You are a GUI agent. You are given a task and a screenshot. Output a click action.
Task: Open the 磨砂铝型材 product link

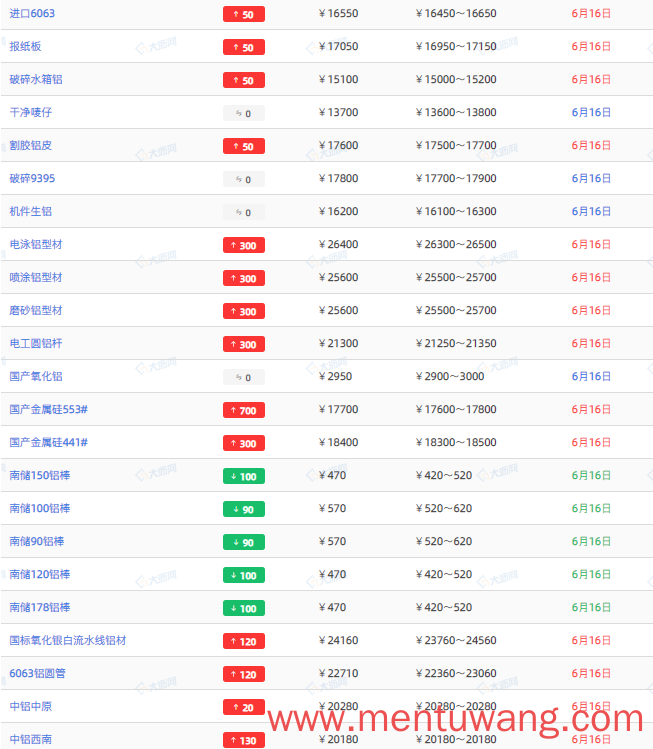point(36,310)
